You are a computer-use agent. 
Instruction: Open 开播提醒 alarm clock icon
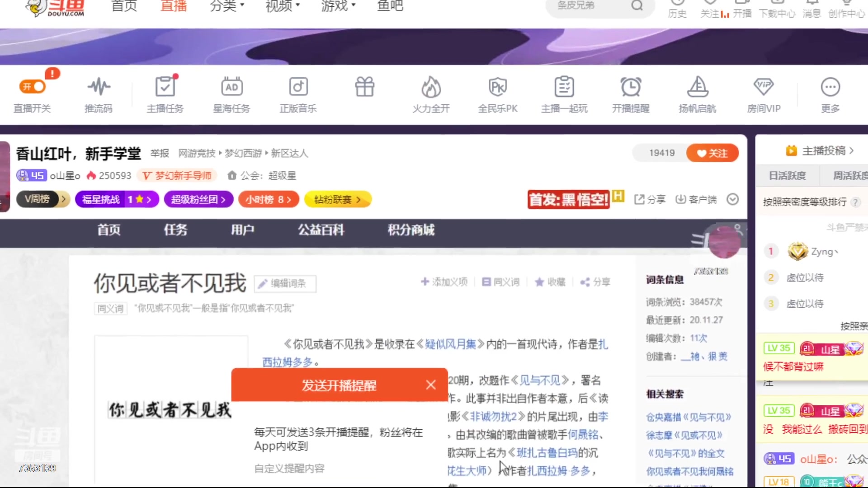pyautogui.click(x=631, y=86)
